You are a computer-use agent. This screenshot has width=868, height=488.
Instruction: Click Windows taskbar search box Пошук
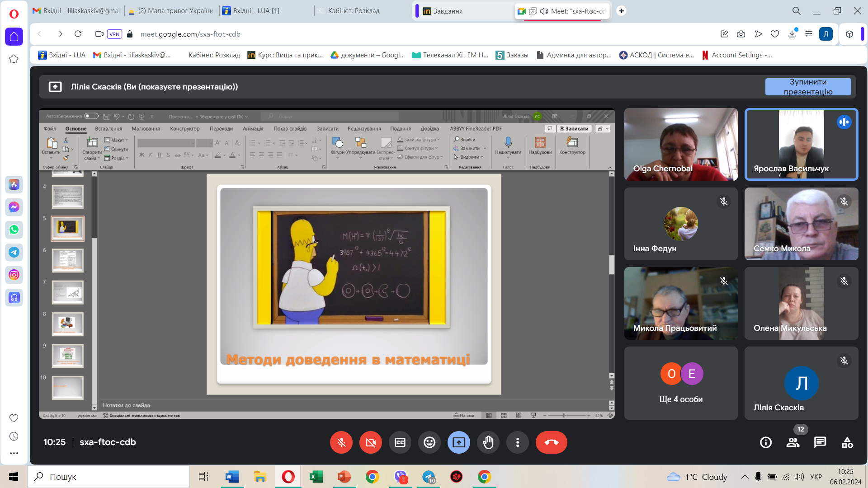click(x=108, y=477)
